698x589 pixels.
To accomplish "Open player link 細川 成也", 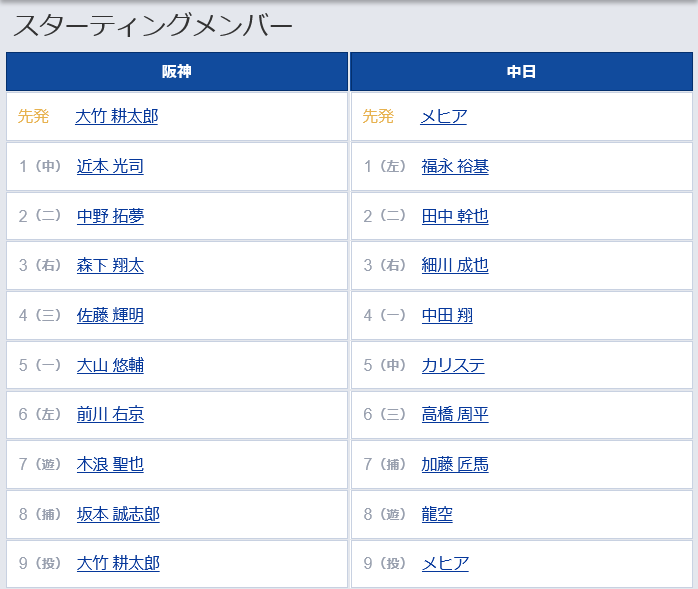I will (x=455, y=265).
